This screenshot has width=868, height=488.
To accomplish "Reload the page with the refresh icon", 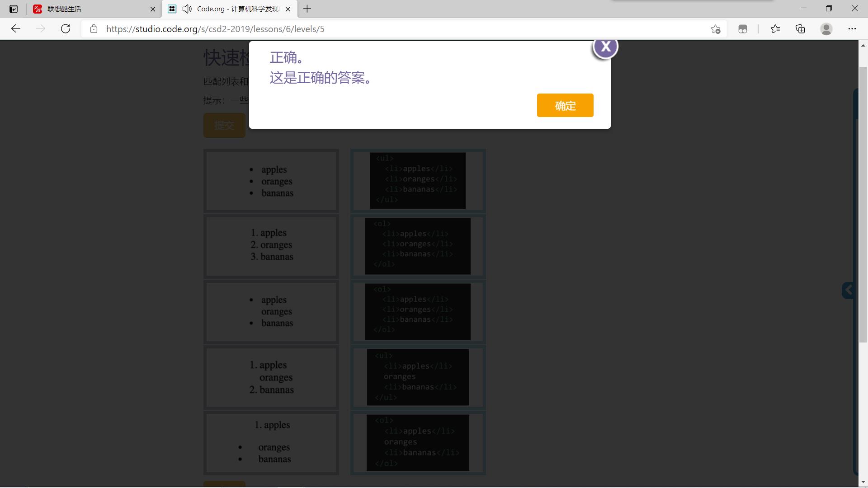I will [x=66, y=29].
